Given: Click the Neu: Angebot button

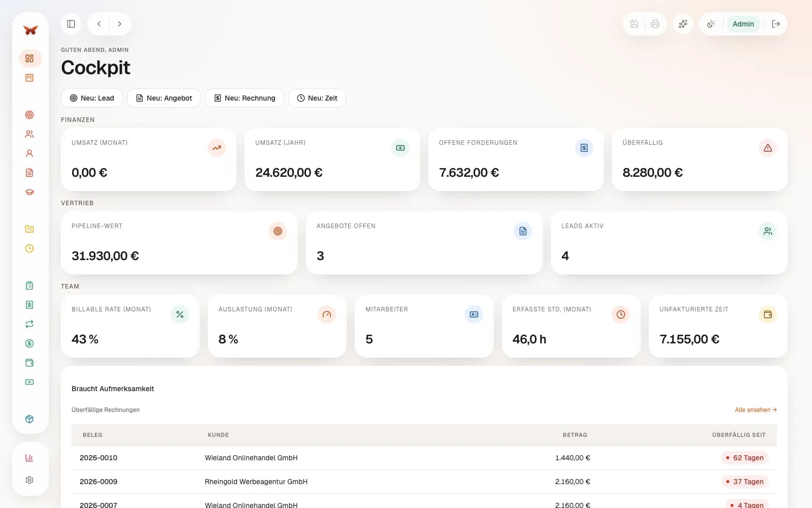Looking at the screenshot, I should point(164,98).
